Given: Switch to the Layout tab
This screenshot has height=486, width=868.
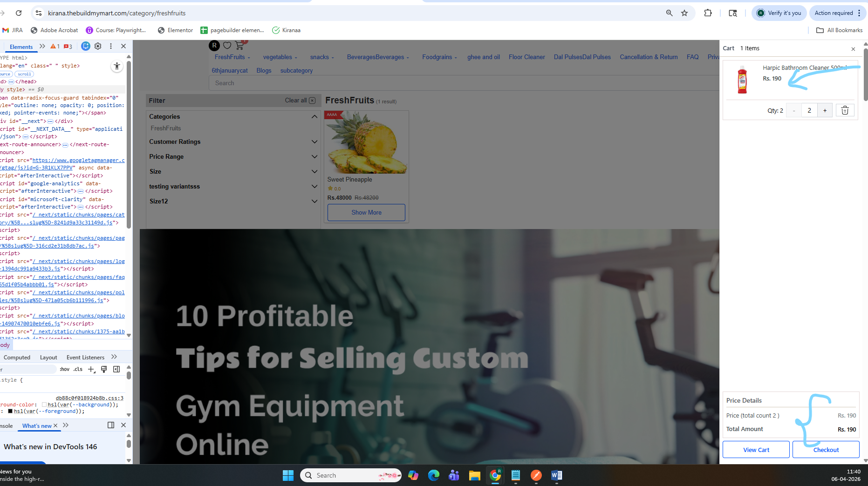Looking at the screenshot, I should 48,358.
